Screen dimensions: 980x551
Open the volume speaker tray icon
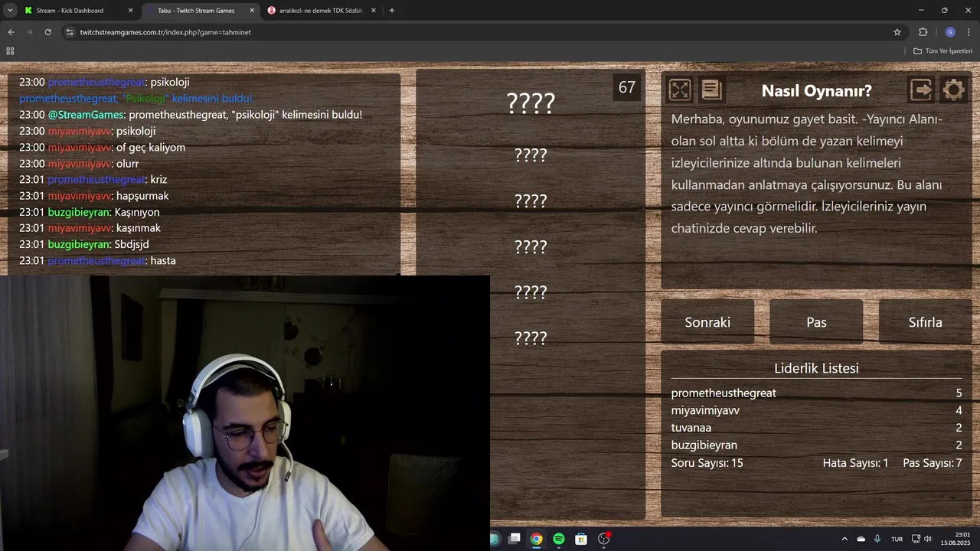pyautogui.click(x=928, y=539)
